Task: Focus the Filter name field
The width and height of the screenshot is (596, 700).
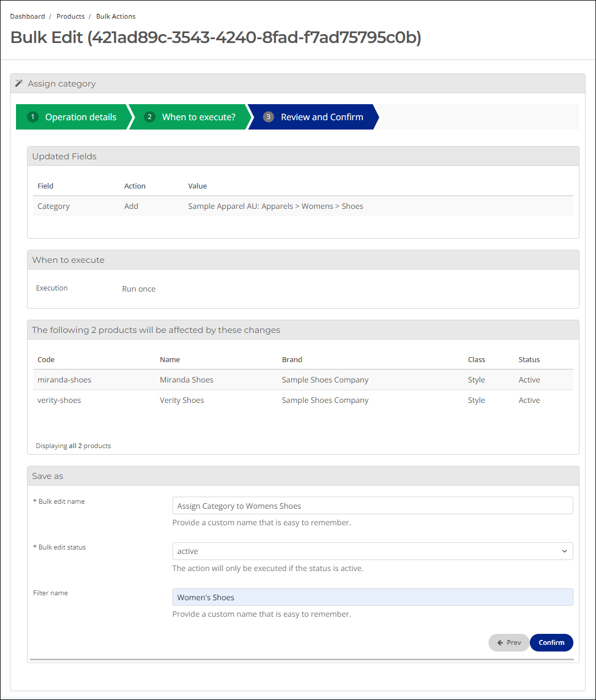Action: (x=373, y=597)
